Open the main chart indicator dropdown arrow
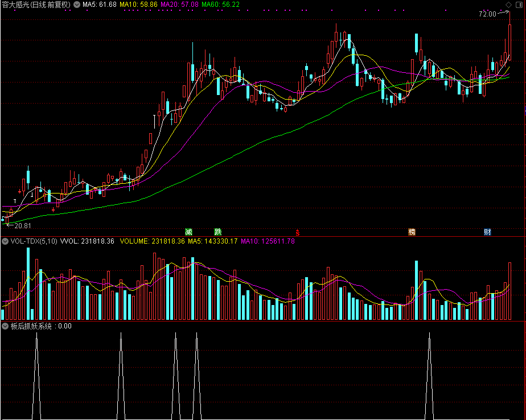 pos(77,5)
